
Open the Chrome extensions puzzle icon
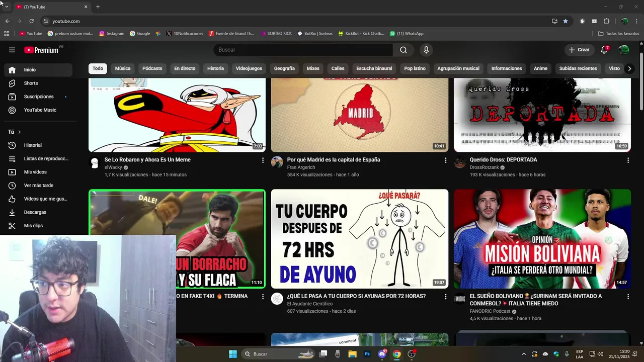[606, 21]
